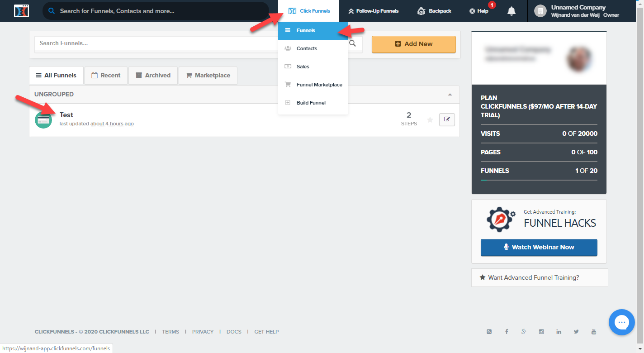Click the magnifier search icon button
The image size is (644, 353).
(353, 44)
